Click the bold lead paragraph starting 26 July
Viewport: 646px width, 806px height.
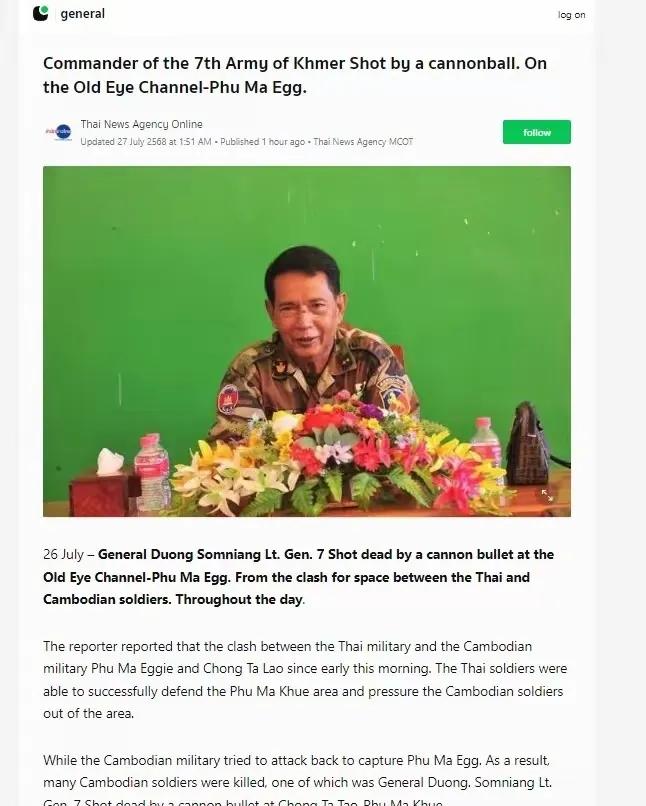pos(299,577)
